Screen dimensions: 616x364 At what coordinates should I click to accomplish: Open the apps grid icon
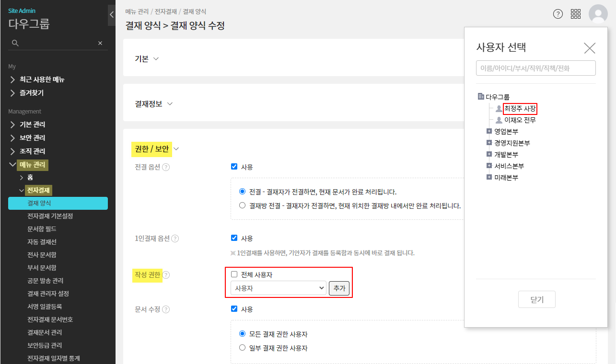576,14
